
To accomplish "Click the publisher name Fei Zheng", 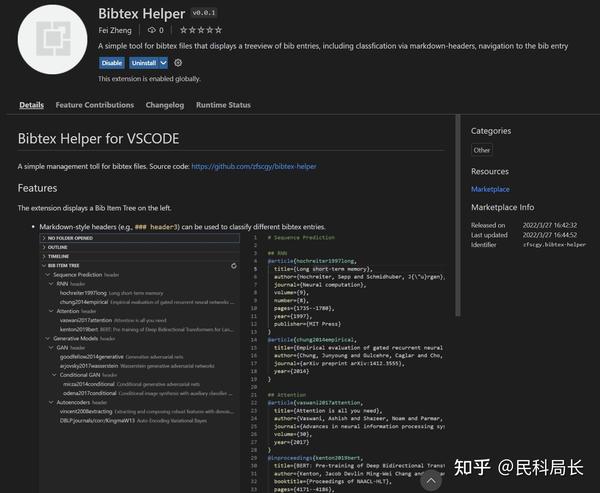I will point(115,30).
